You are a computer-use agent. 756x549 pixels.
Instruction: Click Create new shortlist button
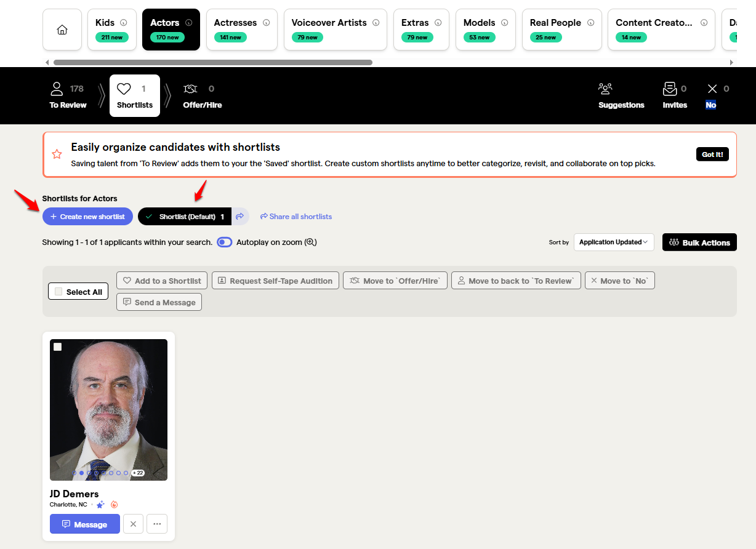[x=87, y=217]
